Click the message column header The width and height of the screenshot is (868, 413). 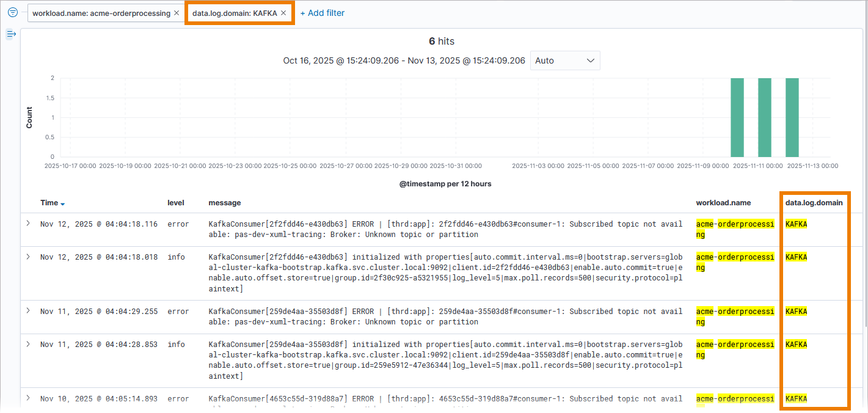224,203
